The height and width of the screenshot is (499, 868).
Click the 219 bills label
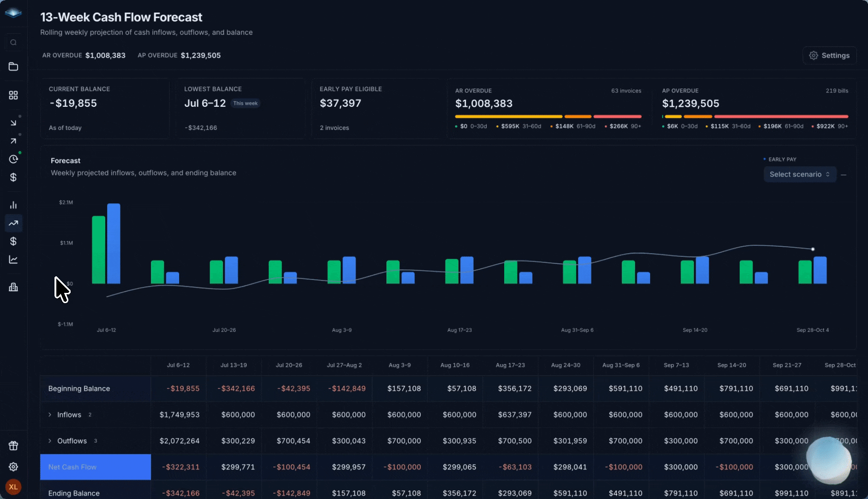(x=837, y=91)
